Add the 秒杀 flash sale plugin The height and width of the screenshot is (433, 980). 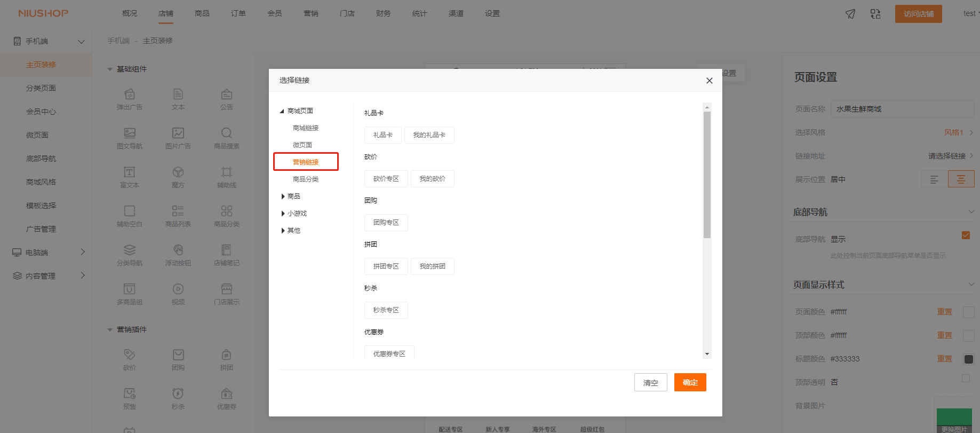click(x=178, y=399)
